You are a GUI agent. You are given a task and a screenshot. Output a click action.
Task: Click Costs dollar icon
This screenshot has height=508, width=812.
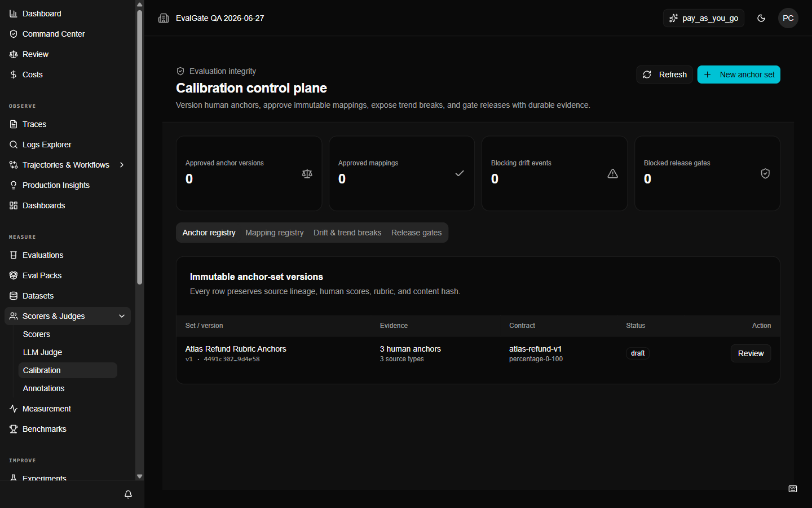click(x=14, y=75)
